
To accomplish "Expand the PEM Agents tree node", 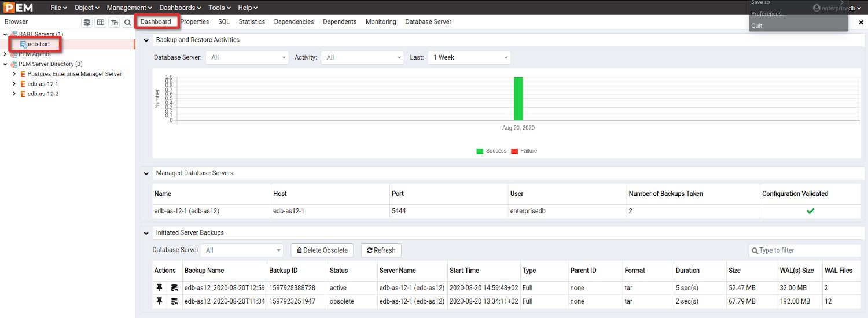I will 5,54.
